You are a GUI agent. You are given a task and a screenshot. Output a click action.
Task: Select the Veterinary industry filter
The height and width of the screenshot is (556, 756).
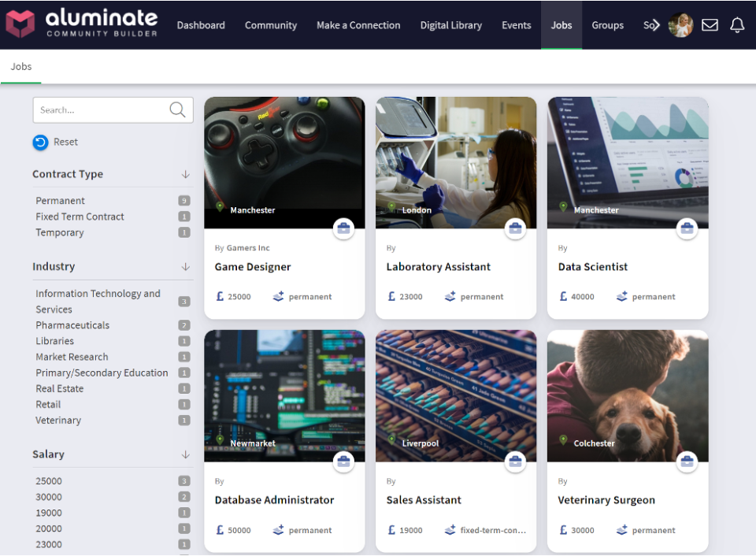point(58,420)
